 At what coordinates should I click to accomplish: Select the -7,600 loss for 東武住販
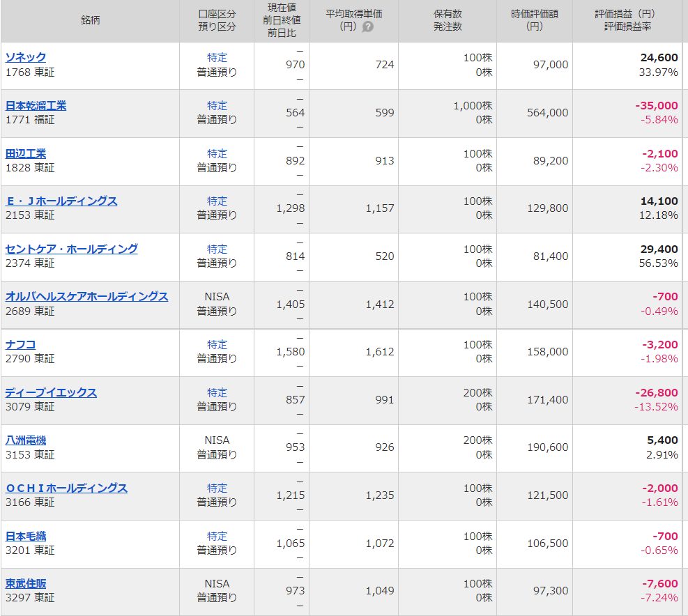[660, 583]
